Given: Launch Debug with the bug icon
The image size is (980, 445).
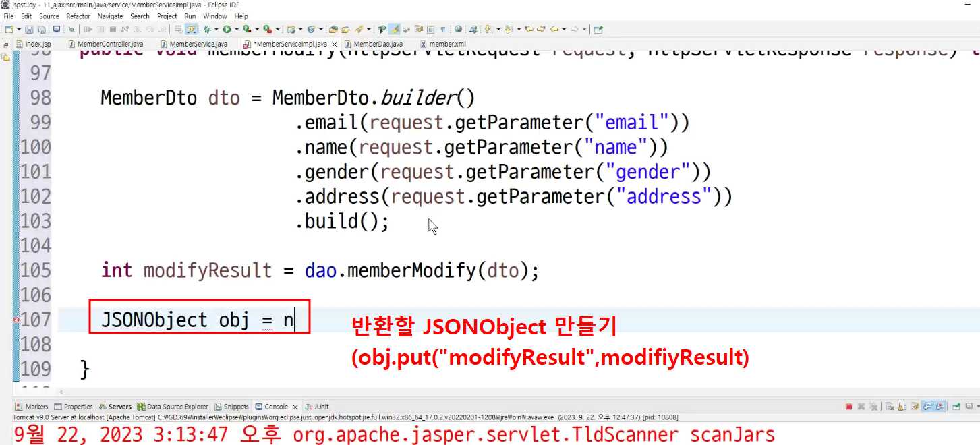Looking at the screenshot, I should [206, 30].
